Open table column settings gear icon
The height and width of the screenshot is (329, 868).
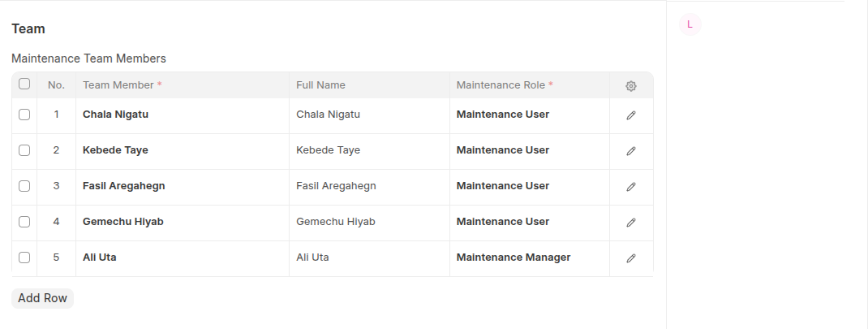click(631, 85)
